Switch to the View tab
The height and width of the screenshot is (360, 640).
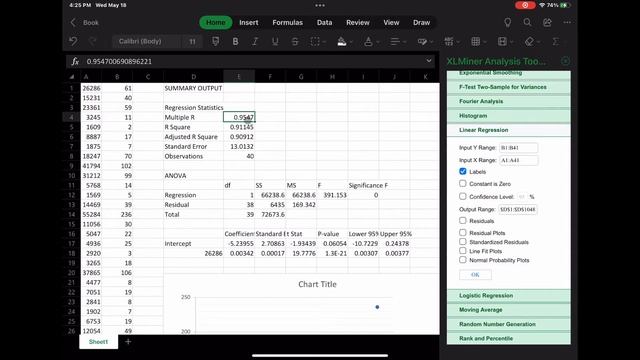391,22
